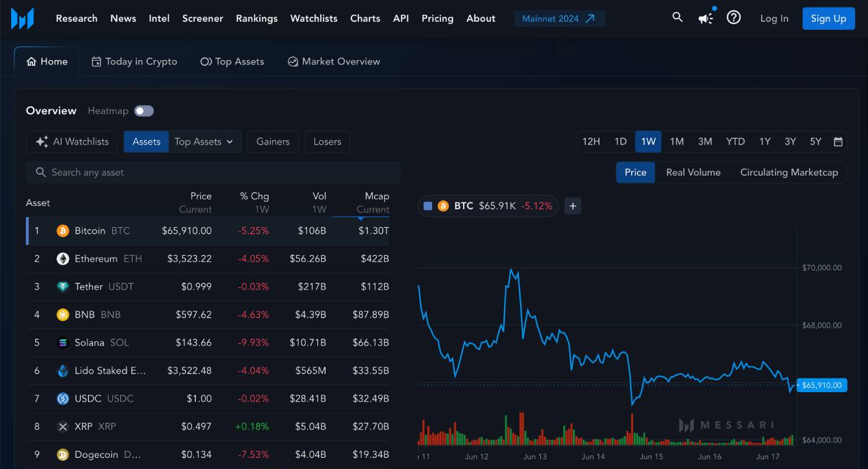Image resolution: width=868 pixels, height=469 pixels.
Task: Set chart range to 3M
Action: 705,141
